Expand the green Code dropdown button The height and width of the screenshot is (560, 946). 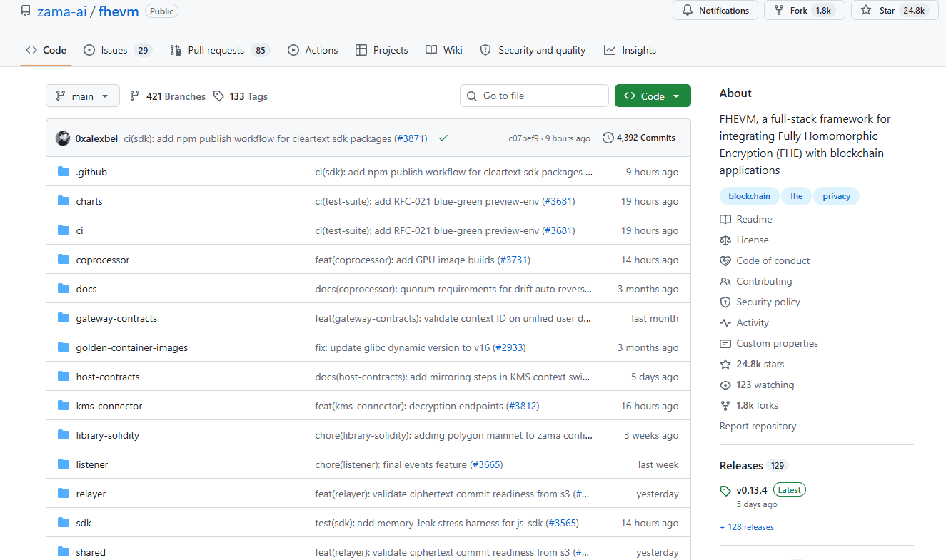653,96
